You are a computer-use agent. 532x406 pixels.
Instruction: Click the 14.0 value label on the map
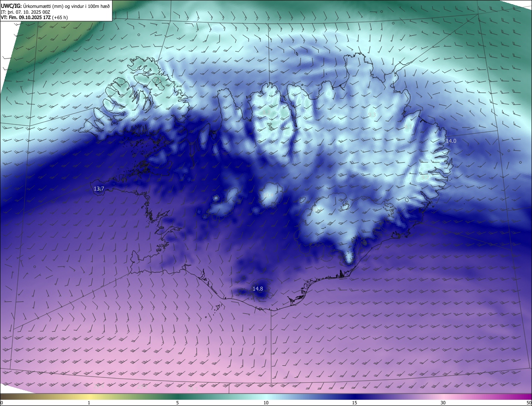tap(451, 141)
